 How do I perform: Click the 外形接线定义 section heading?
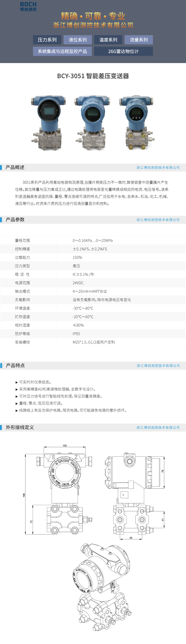coord(20,428)
